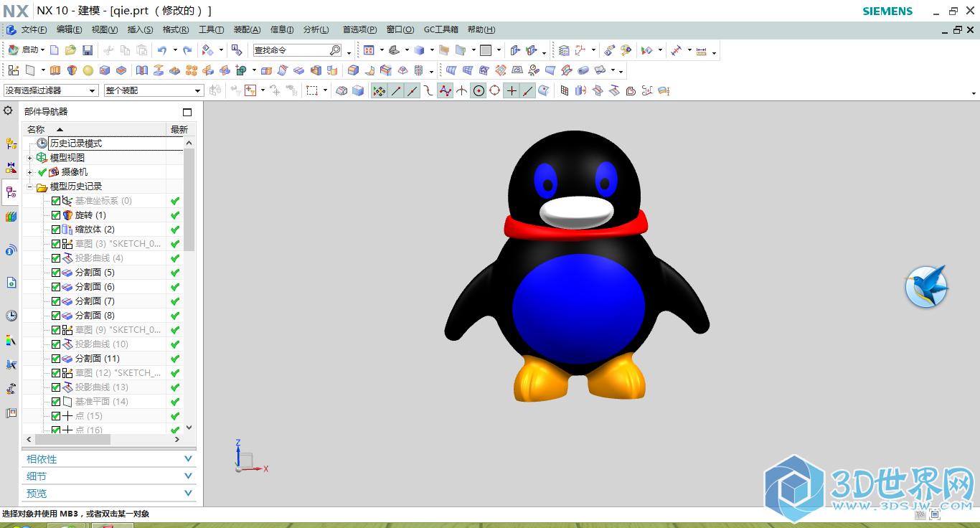
Task: Toggle checkbox for 点 (15)
Action: tap(56, 416)
